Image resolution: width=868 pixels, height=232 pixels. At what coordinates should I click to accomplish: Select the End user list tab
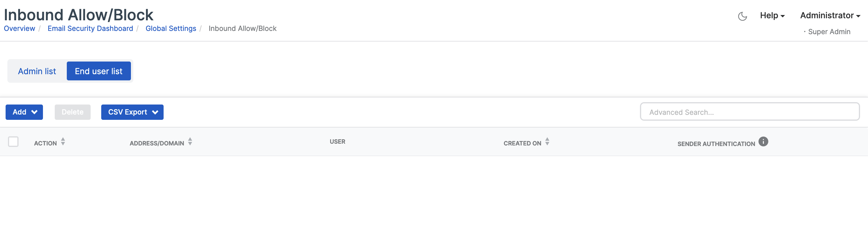coord(99,71)
